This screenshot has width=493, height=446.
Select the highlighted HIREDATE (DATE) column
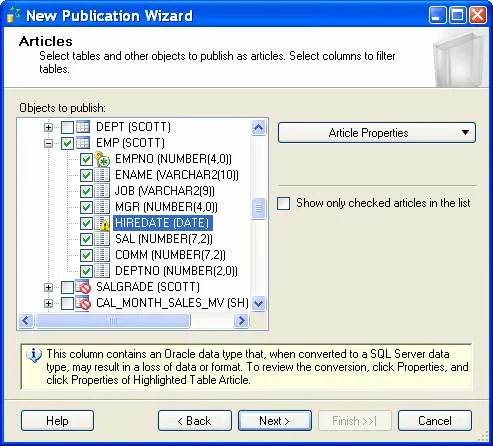pyautogui.click(x=162, y=223)
